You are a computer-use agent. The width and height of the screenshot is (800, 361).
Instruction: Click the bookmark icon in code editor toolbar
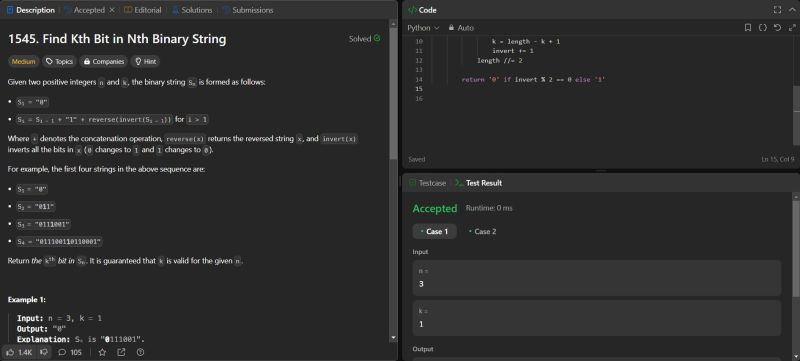(x=747, y=28)
